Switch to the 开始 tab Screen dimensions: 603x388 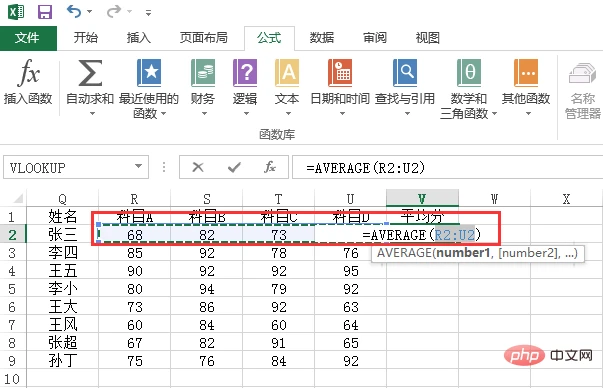tap(85, 38)
